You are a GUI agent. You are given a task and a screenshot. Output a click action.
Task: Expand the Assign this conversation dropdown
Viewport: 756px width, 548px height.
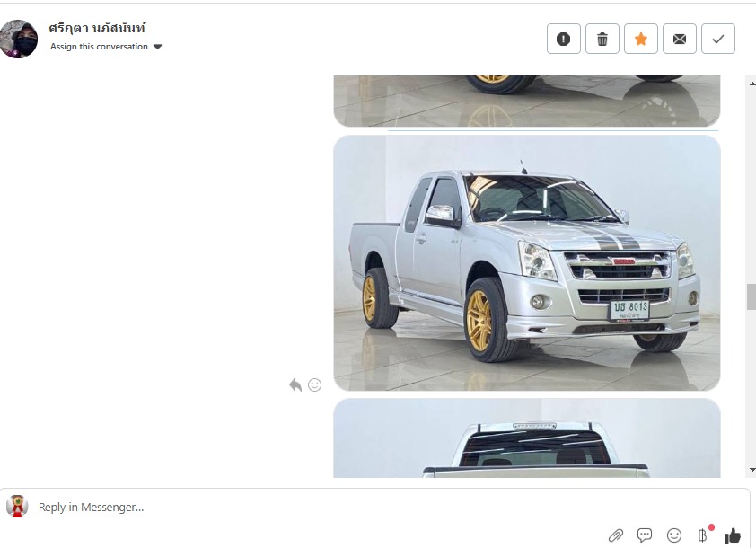pyautogui.click(x=106, y=47)
